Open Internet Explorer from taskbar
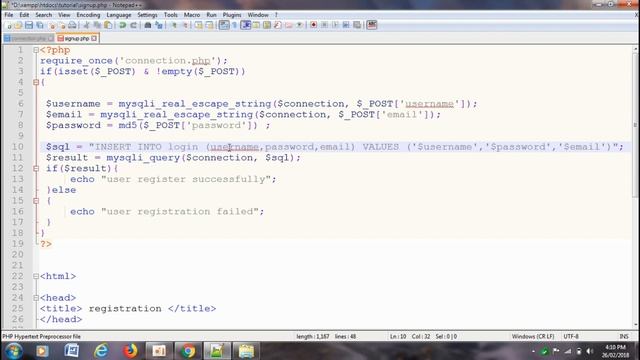This screenshot has height=360, width=640. [101, 351]
